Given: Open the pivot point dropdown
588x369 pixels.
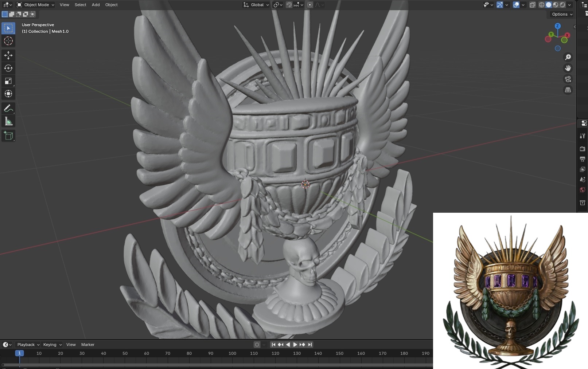Looking at the screenshot, I should pos(278,5).
